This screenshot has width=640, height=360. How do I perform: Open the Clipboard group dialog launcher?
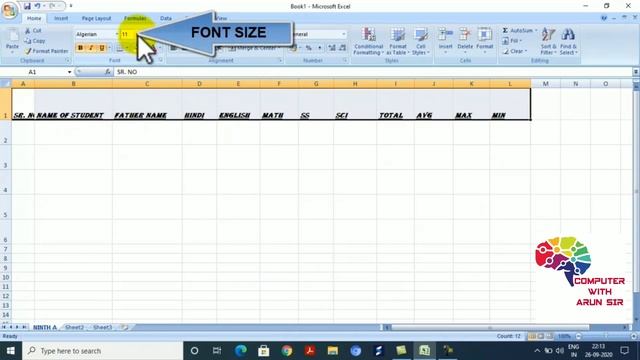(x=68, y=60)
